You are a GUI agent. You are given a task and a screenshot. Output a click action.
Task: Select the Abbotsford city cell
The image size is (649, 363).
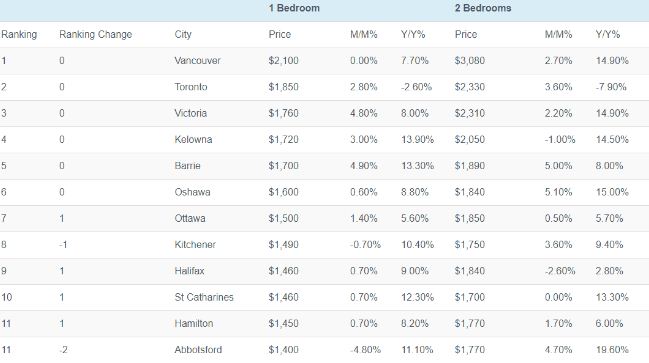198,350
